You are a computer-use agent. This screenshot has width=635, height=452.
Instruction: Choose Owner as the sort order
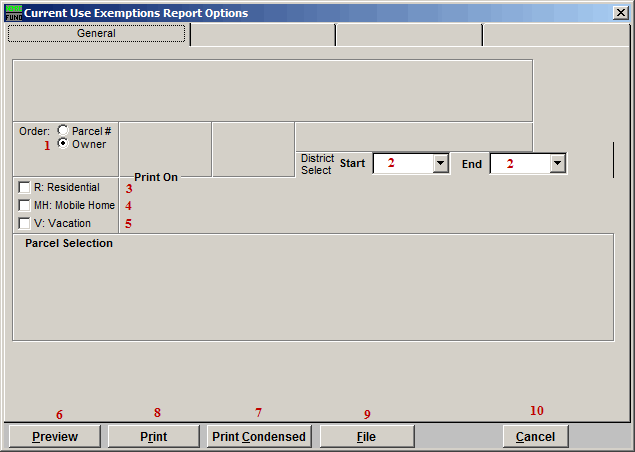point(64,144)
